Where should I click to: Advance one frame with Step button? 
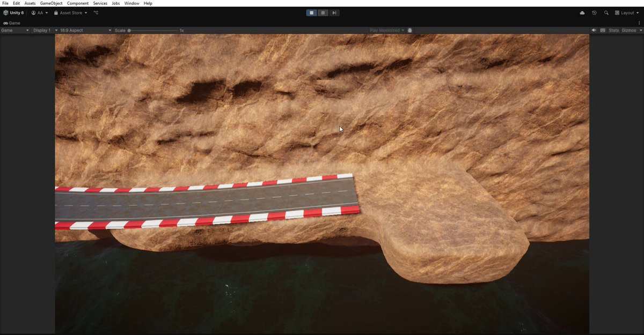click(x=334, y=13)
